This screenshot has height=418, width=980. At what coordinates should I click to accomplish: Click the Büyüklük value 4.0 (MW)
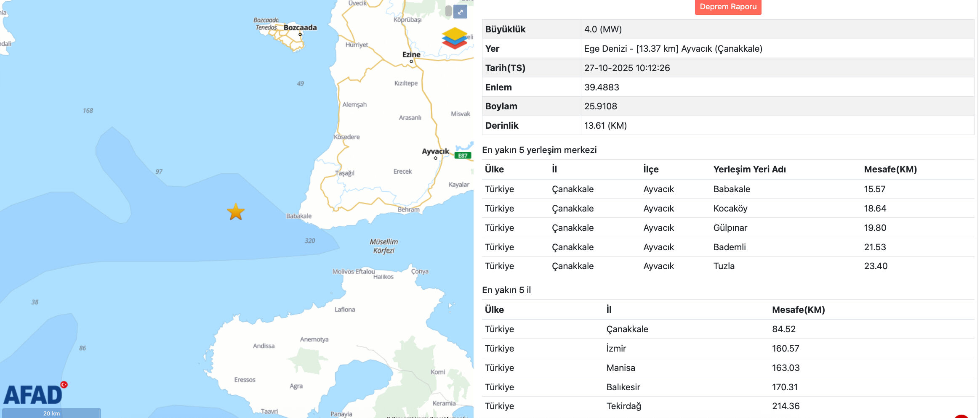pos(603,29)
